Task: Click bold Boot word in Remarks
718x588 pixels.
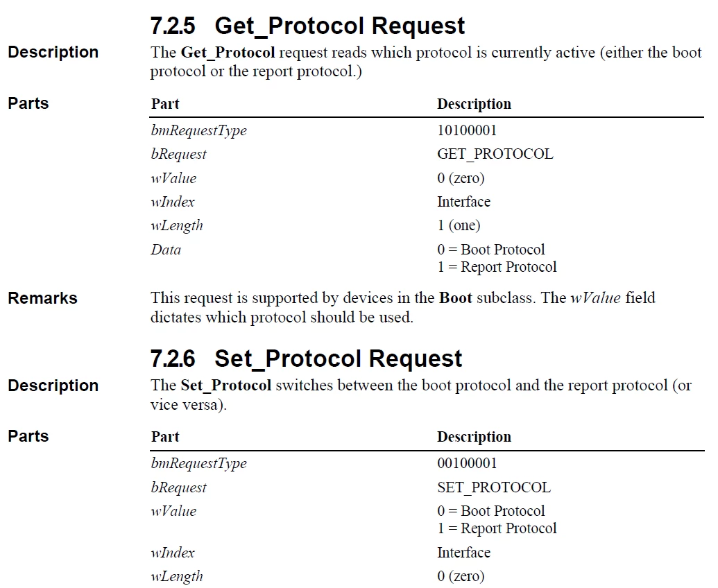Action: (x=455, y=298)
